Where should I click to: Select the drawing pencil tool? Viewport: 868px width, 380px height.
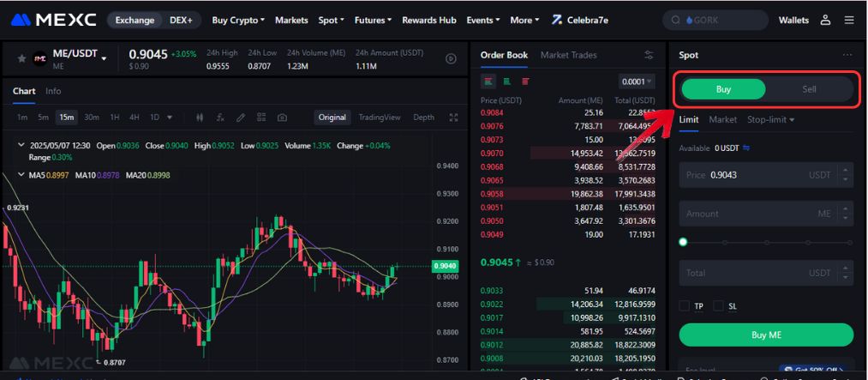[x=241, y=118]
